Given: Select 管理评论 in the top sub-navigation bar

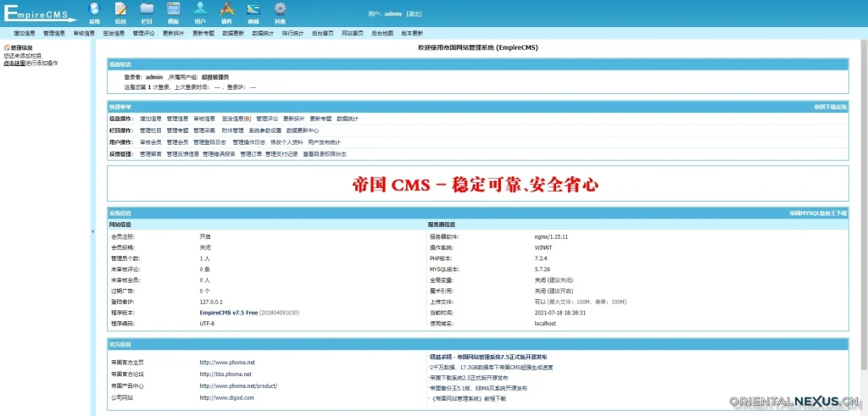Looking at the screenshot, I should pyautogui.click(x=144, y=33).
